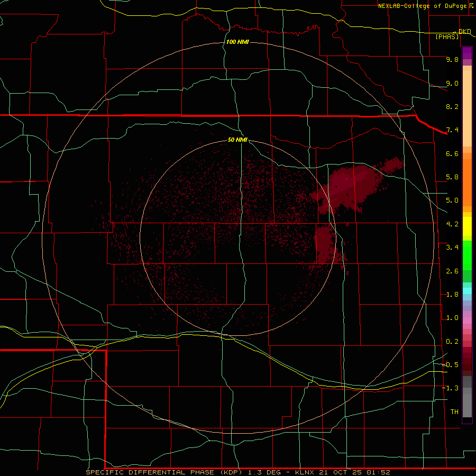Click the KLNX radar site identifier in caption
The width and height of the screenshot is (476, 476).
coord(305,472)
